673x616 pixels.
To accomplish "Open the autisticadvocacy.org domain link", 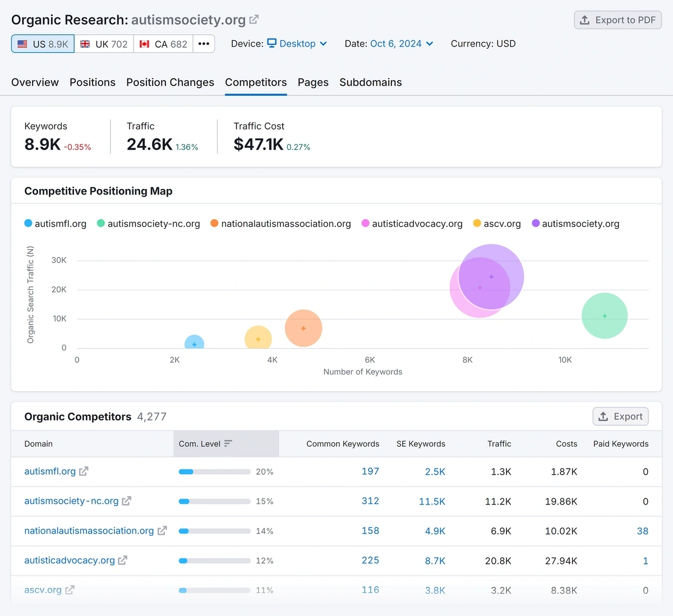I will point(70,561).
